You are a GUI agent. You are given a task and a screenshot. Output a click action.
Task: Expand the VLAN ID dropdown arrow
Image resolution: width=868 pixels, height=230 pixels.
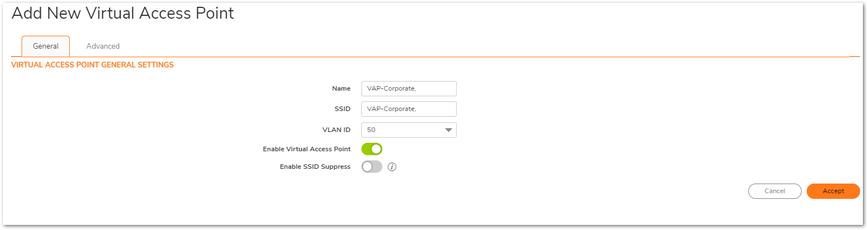coord(448,130)
